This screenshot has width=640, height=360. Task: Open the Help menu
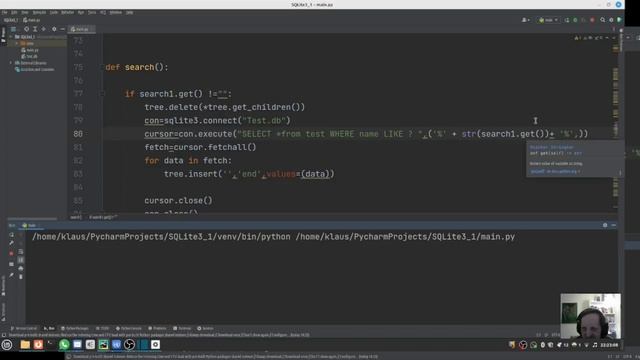tap(129, 13)
